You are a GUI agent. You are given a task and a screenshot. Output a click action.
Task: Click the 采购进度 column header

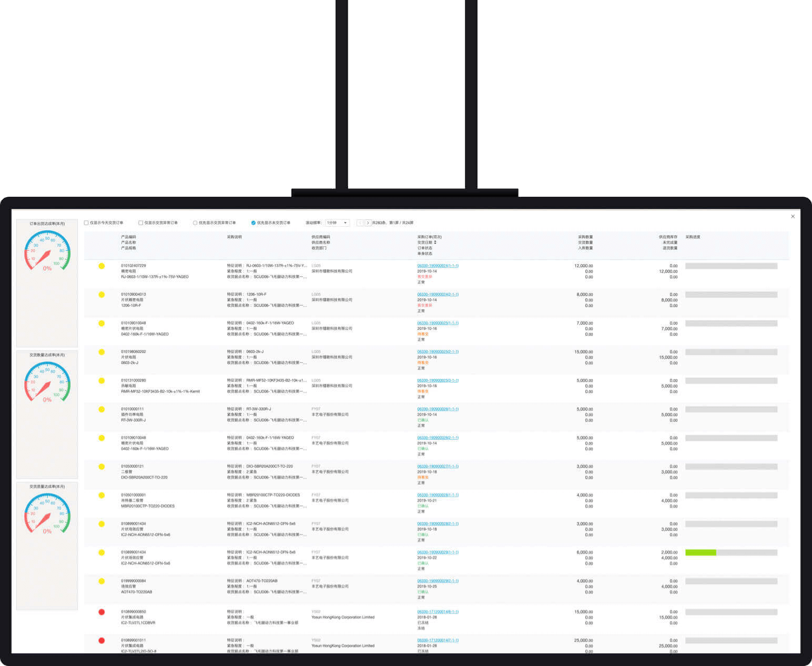click(x=693, y=237)
